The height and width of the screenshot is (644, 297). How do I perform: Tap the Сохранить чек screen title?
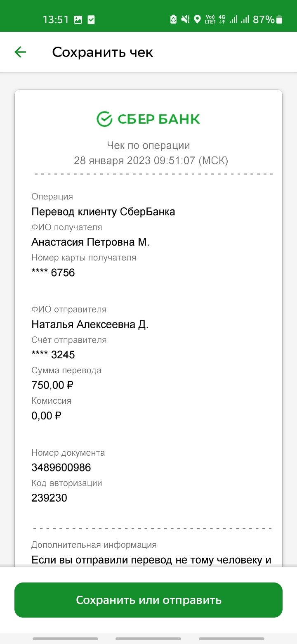pyautogui.click(x=102, y=52)
